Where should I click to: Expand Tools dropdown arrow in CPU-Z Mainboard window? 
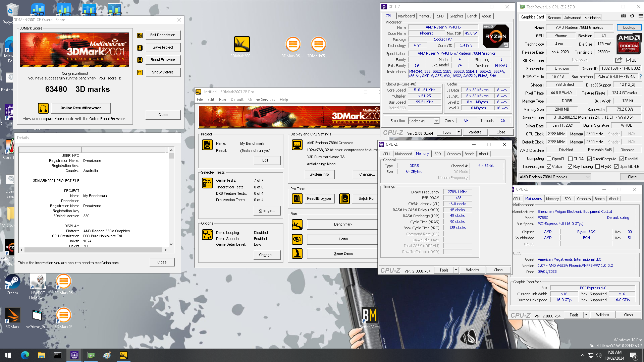pyautogui.click(x=586, y=315)
